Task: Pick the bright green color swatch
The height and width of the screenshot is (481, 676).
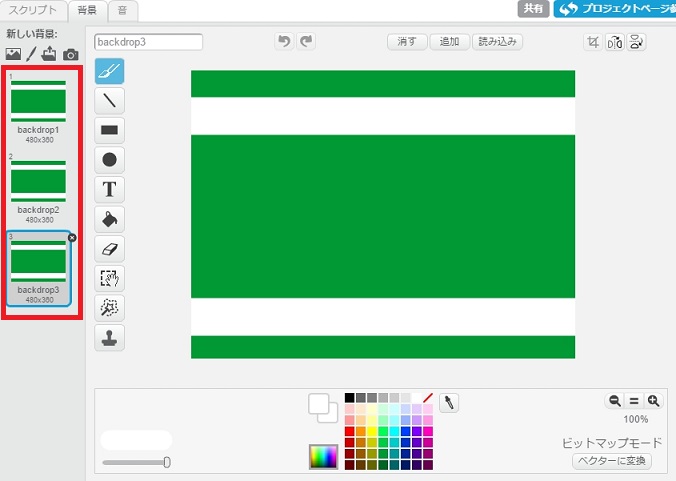Action: coord(383,431)
